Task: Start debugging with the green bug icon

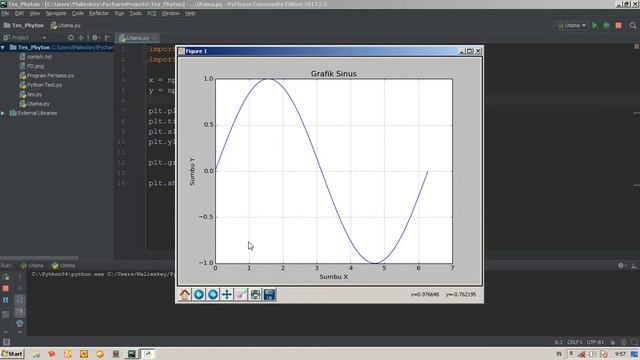Action: tap(607, 25)
